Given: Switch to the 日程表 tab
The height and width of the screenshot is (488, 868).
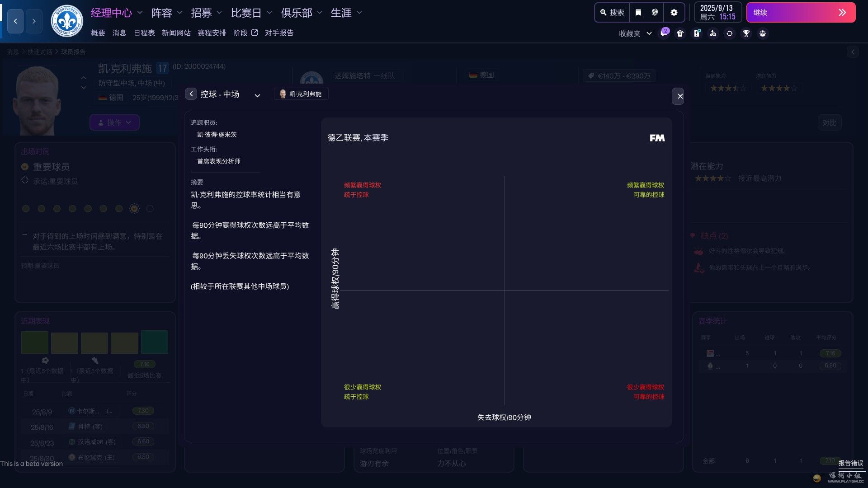Looking at the screenshot, I should 144,33.
